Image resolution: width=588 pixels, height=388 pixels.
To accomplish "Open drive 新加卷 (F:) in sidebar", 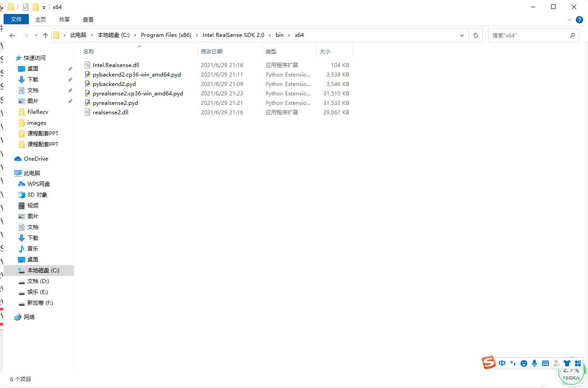I will click(40, 302).
